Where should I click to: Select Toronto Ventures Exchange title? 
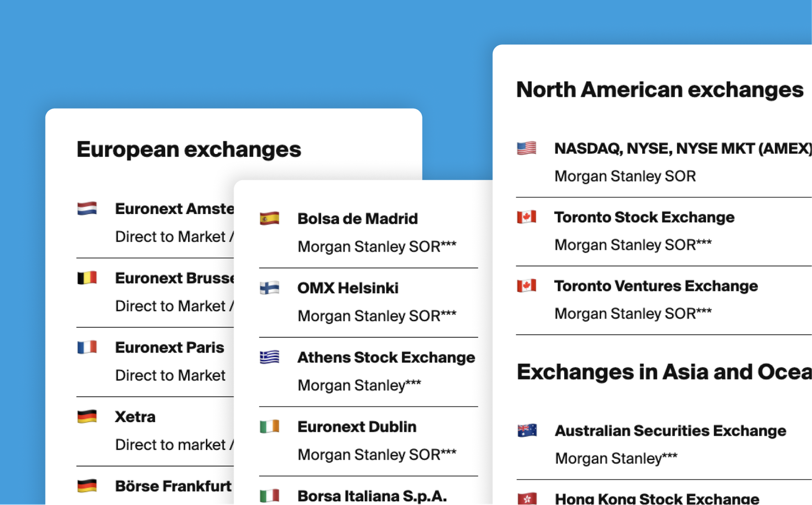[x=656, y=286]
